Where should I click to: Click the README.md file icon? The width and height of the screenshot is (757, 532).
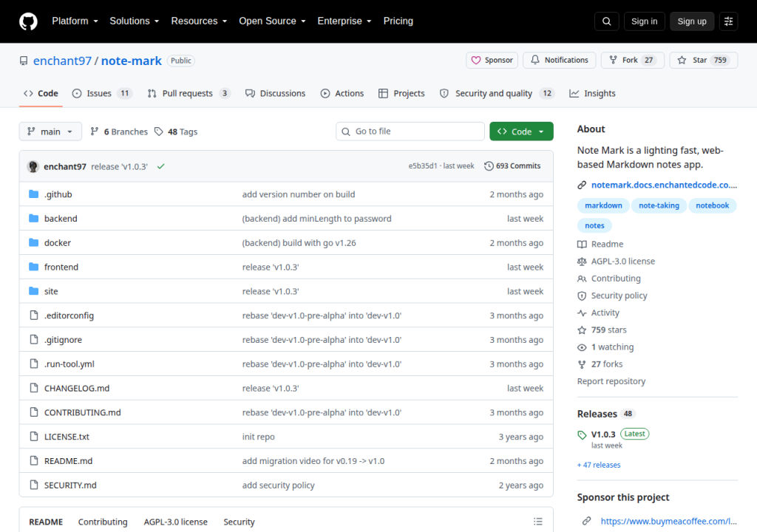point(34,460)
